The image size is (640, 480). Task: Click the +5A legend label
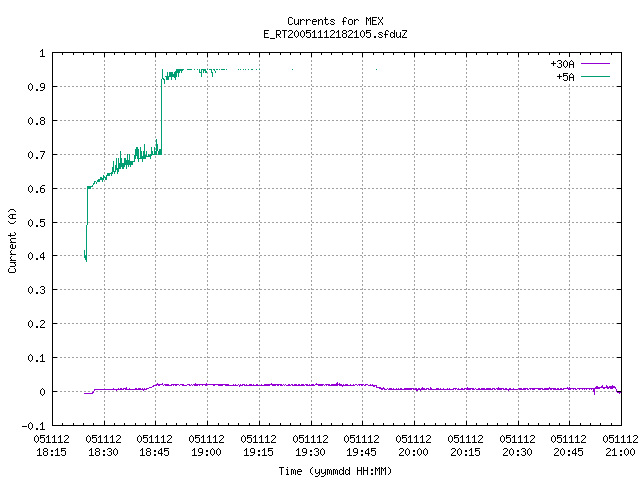[x=565, y=77]
